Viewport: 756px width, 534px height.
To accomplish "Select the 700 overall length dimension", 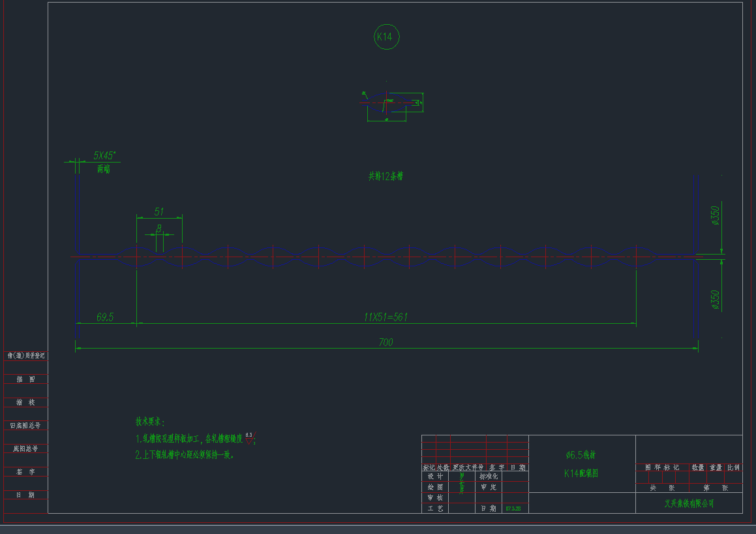I will pos(385,341).
